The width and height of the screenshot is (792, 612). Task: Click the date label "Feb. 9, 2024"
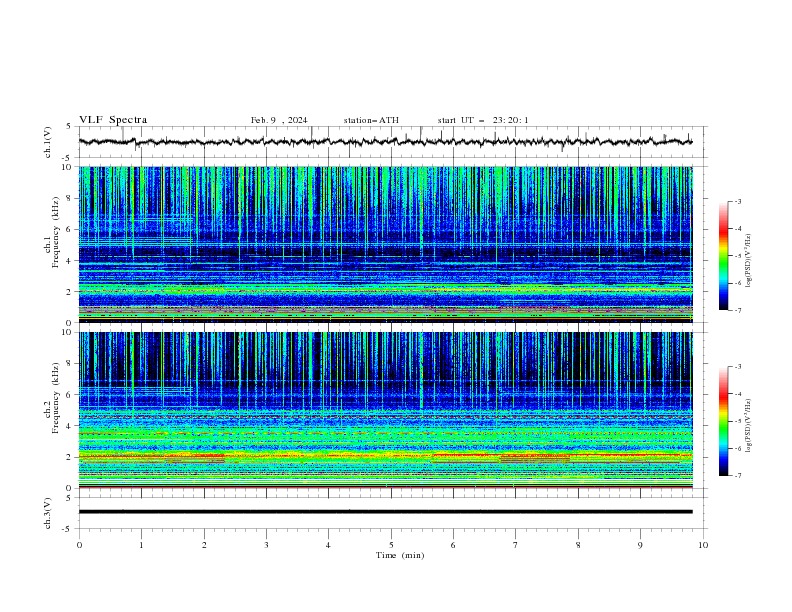(279, 120)
